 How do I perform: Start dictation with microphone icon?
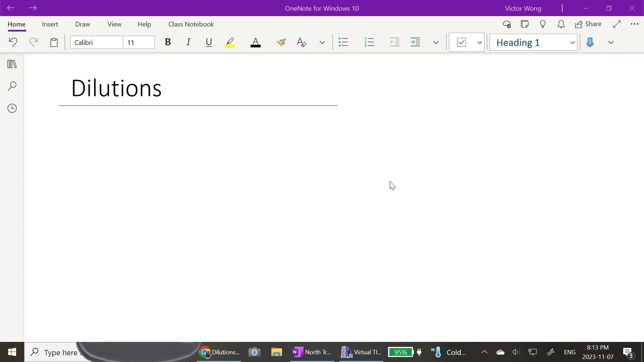point(590,42)
